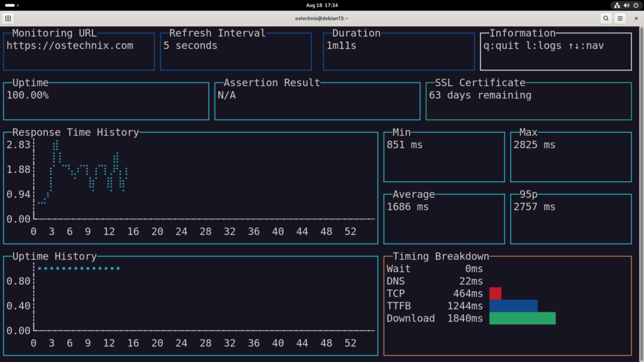Open the clock showing Aug 18 17:34
644x362 pixels.
coord(322,5)
